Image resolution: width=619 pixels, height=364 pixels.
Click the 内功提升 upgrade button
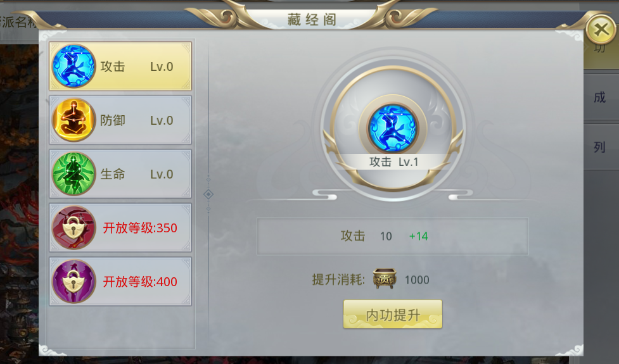point(393,315)
